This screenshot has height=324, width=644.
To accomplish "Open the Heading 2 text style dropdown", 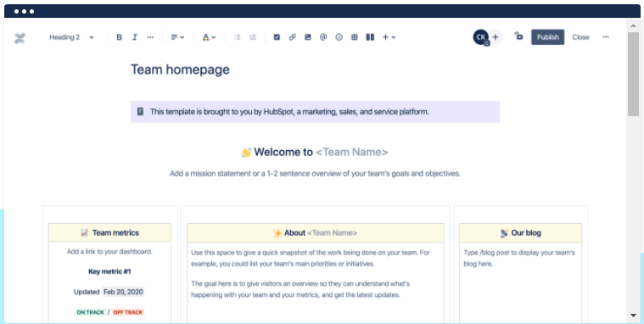I will point(71,37).
